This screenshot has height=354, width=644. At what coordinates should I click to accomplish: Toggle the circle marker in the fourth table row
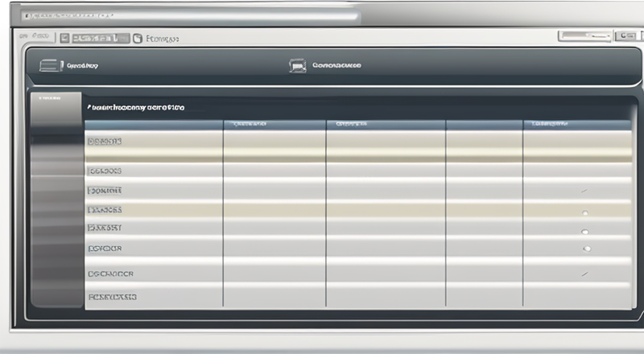coord(585,212)
